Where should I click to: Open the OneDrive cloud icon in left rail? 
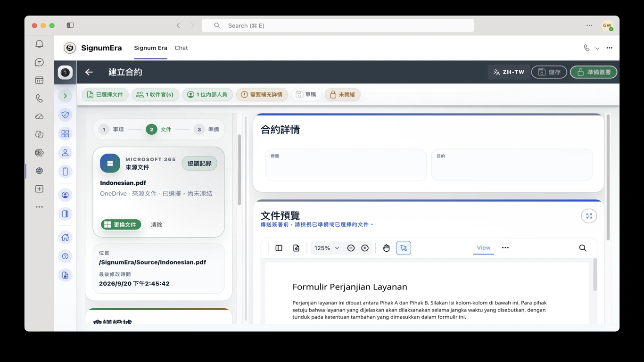pyautogui.click(x=39, y=116)
